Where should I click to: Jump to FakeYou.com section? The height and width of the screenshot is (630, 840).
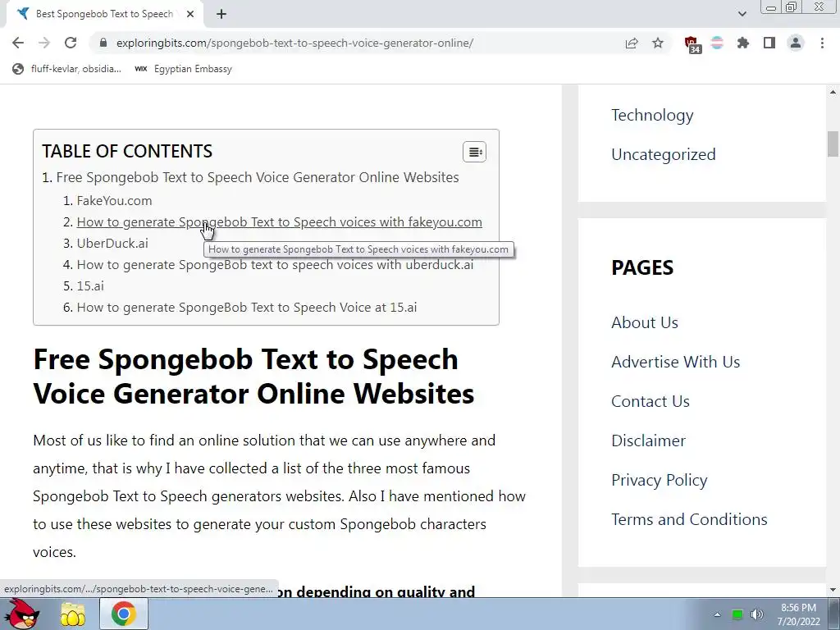pos(114,200)
